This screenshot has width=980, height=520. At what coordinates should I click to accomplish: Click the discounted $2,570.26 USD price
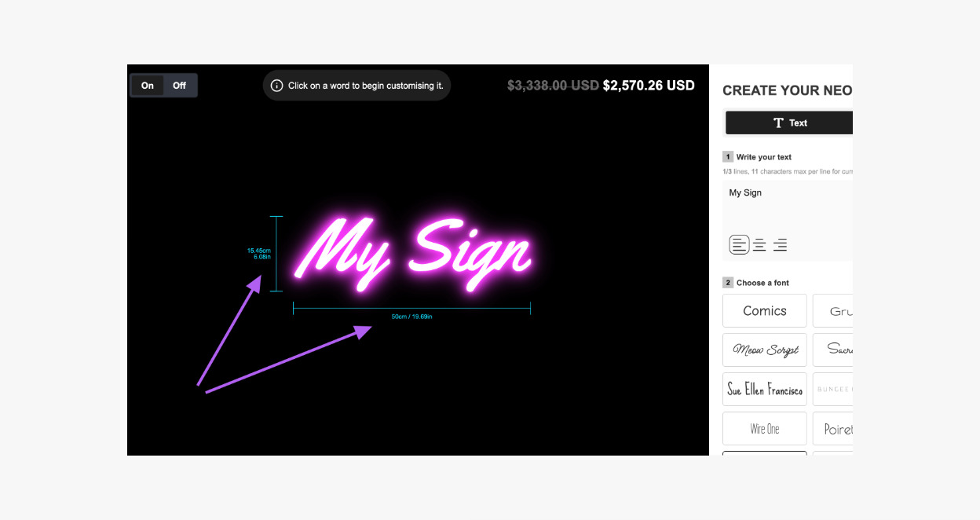point(649,86)
